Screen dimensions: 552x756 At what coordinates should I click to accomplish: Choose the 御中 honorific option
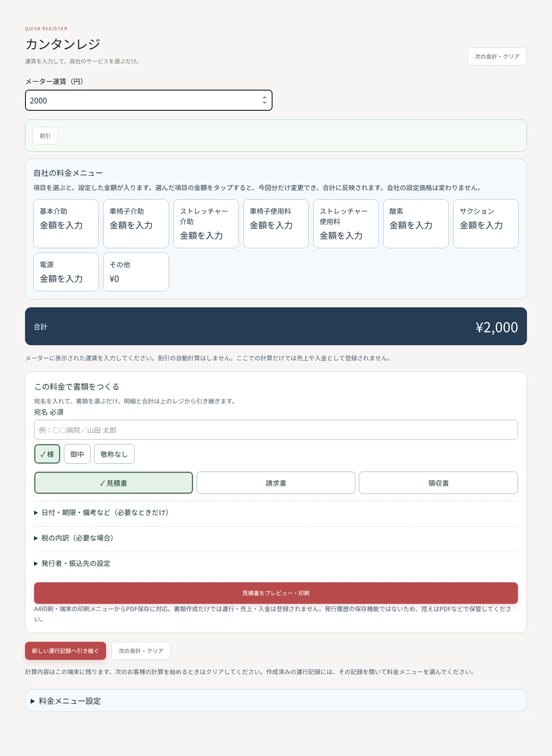[x=77, y=454]
